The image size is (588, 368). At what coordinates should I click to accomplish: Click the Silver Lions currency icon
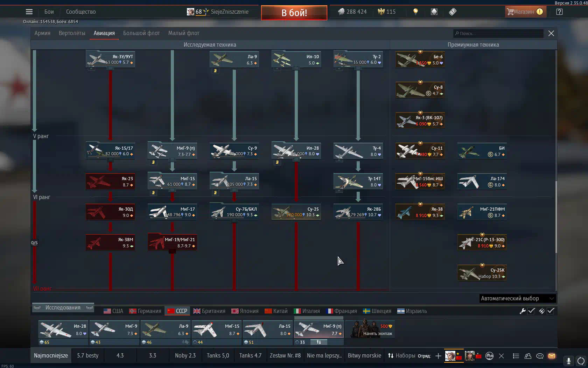(341, 12)
